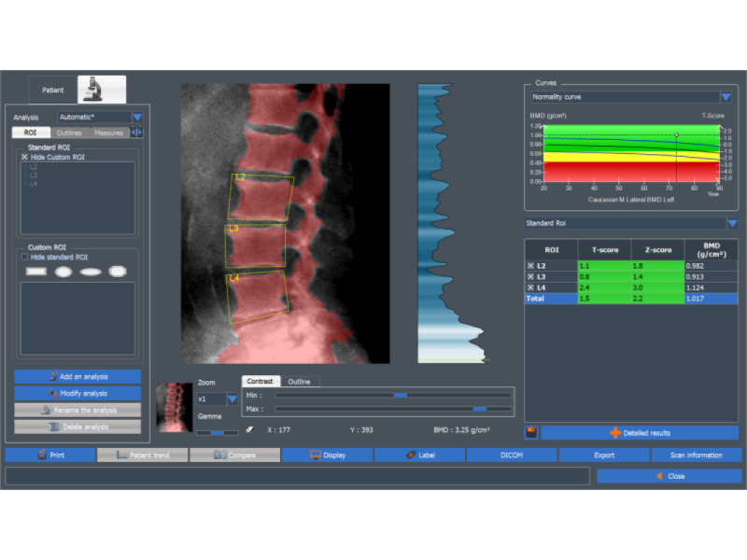747x560 pixels.
Task: Open the Standard Roi dropdown
Action: 732,224
